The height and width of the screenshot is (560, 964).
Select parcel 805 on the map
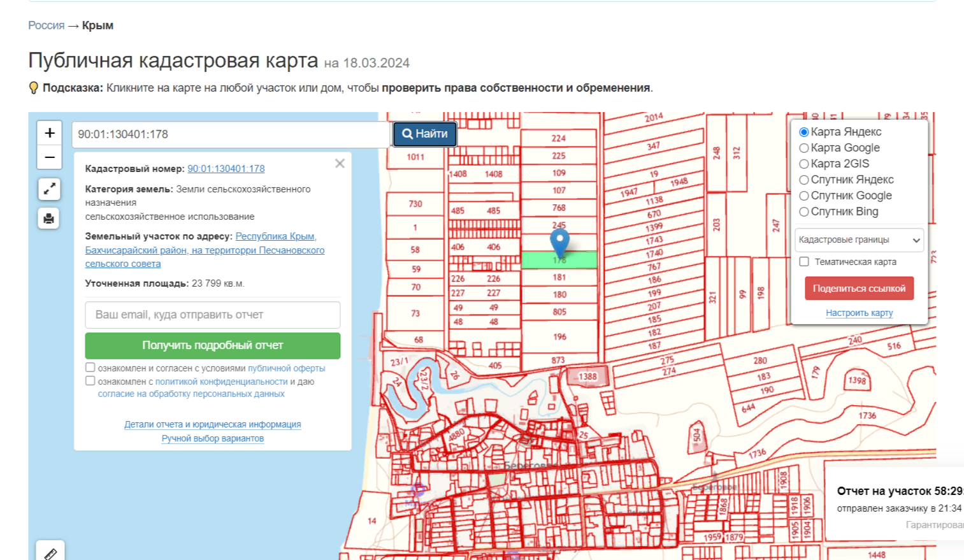559,312
